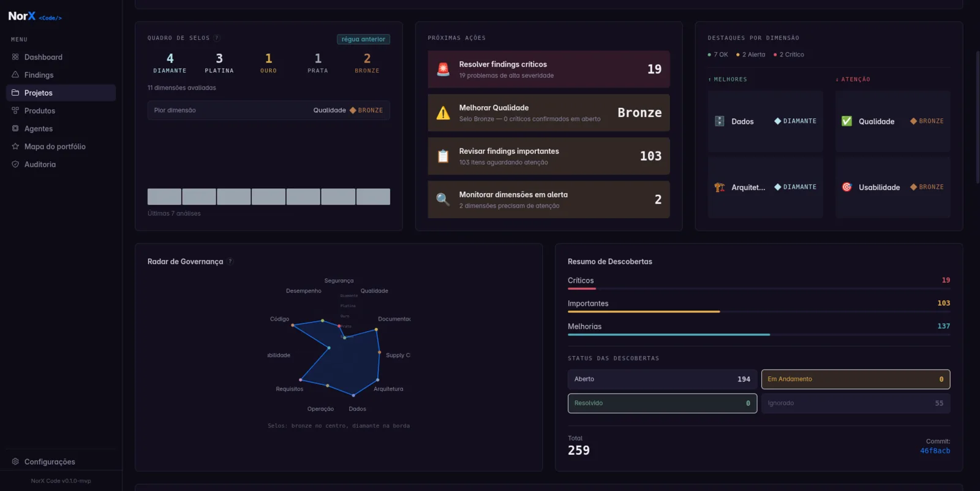Click help icon beside Radar de Governança

230,261
